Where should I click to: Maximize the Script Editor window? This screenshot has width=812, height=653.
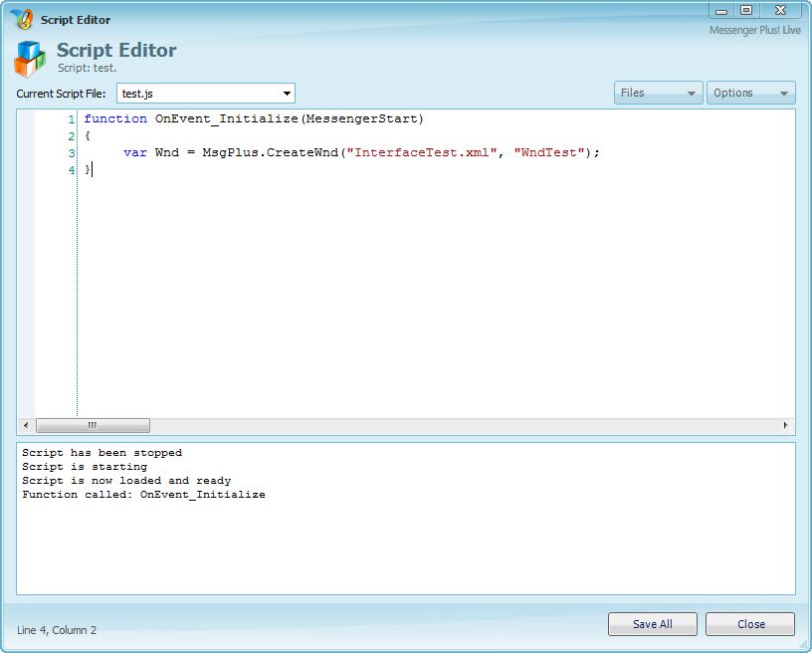[x=746, y=10]
